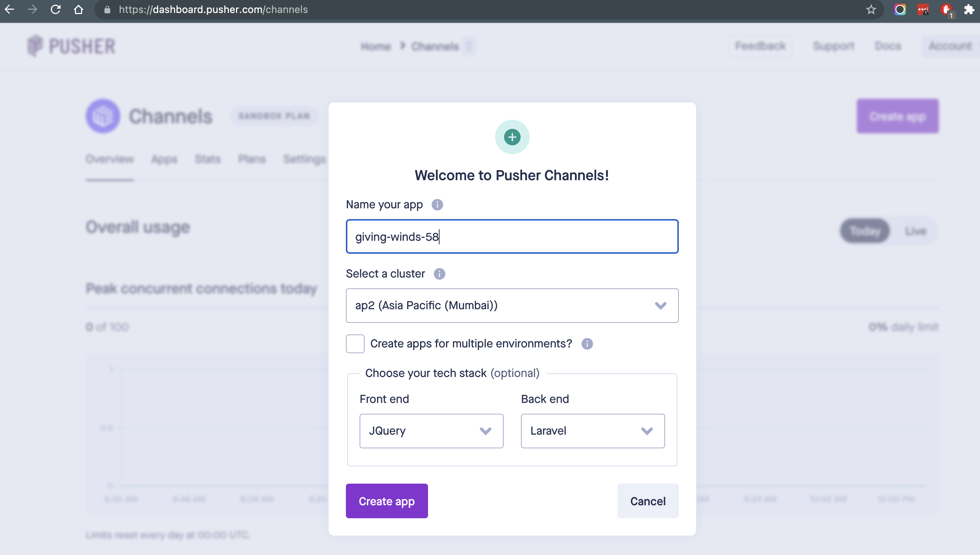Viewport: 980px width, 555px height.
Task: Click info icon beside Select a cluster
Action: 439,274
